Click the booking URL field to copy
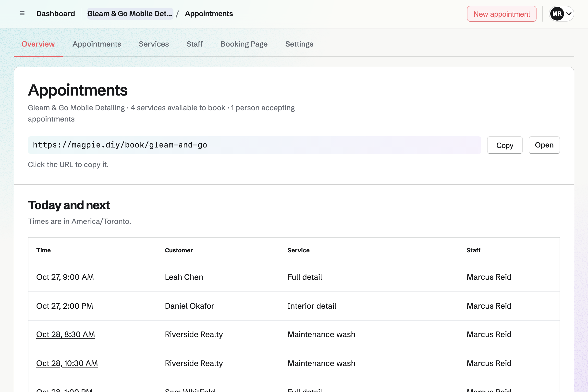 pos(255,145)
